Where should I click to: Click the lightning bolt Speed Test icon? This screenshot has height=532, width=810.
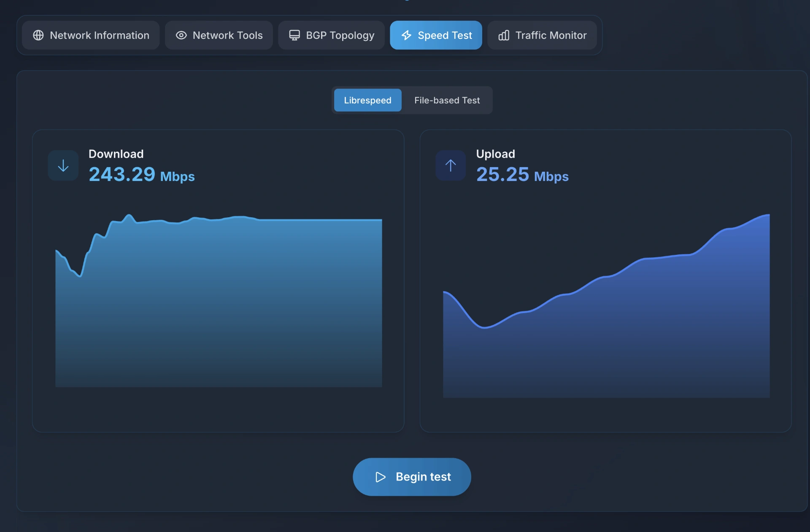tap(406, 35)
